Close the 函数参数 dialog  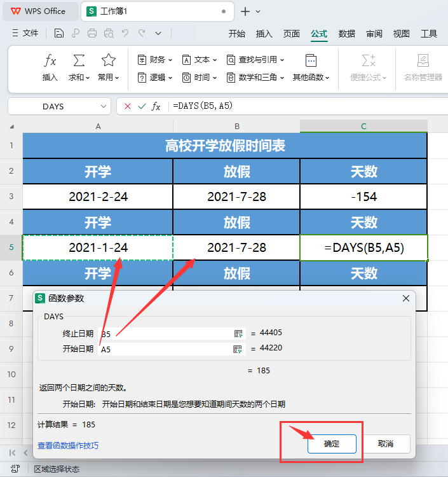point(406,298)
